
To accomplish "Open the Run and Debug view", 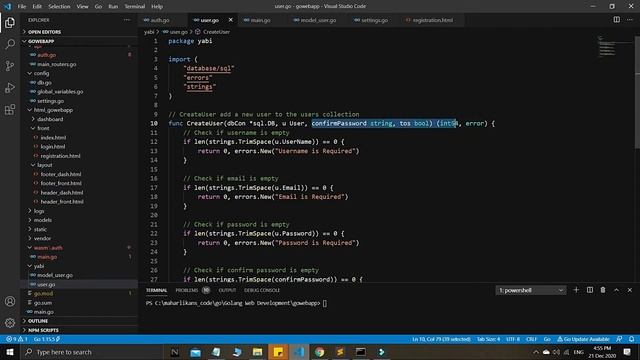I will 10,88.
